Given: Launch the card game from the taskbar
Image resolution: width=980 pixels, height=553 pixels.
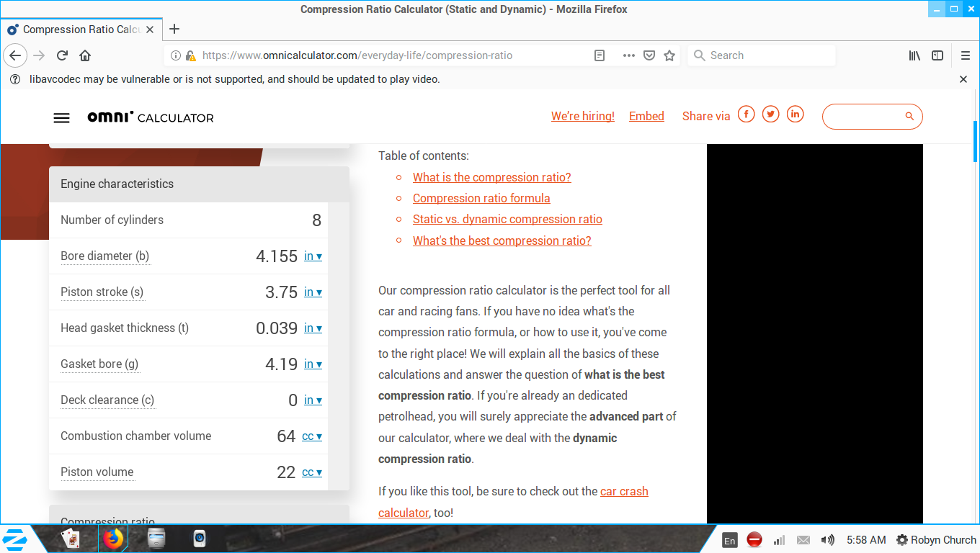Looking at the screenshot, I should (71, 539).
